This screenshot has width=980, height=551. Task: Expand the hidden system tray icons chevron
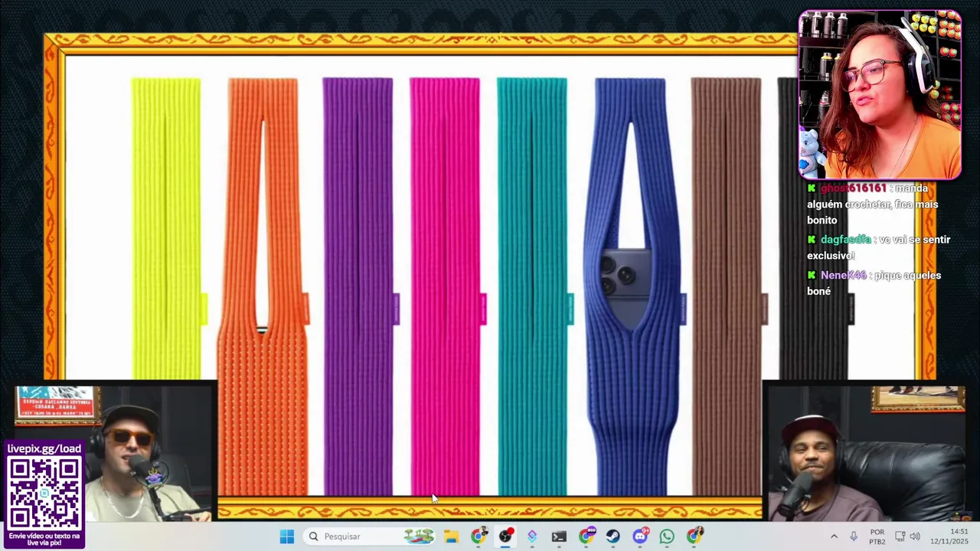(834, 536)
